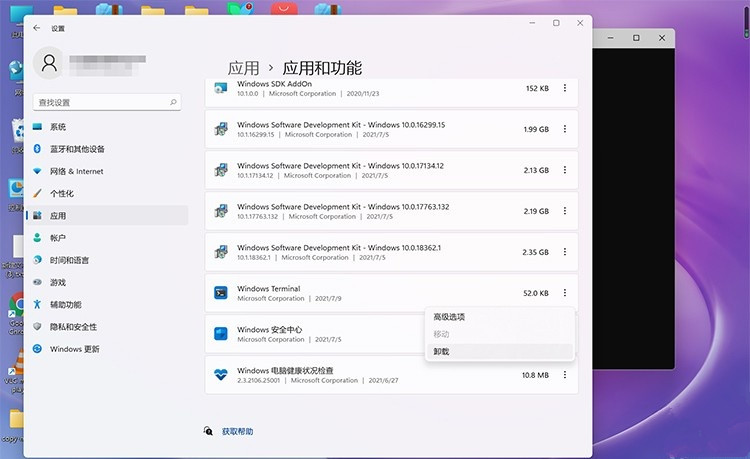This screenshot has height=459, width=750.
Task: Open 隐私和安全性 settings
Action: point(106,327)
